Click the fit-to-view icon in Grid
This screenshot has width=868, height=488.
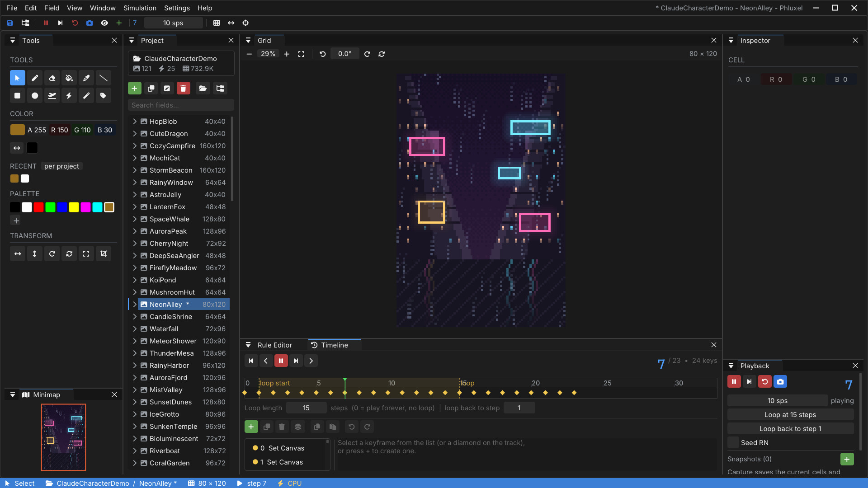tap(301, 54)
